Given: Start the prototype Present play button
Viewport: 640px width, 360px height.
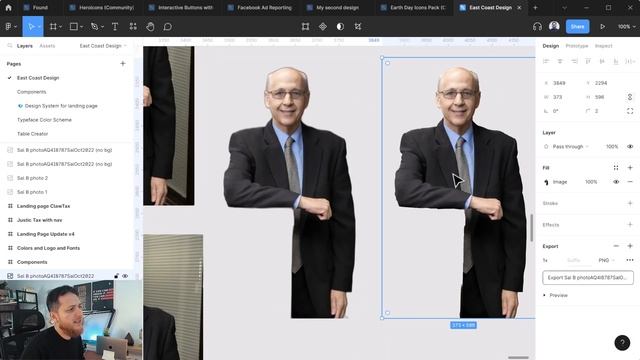Looking at the screenshot, I should [602, 27].
